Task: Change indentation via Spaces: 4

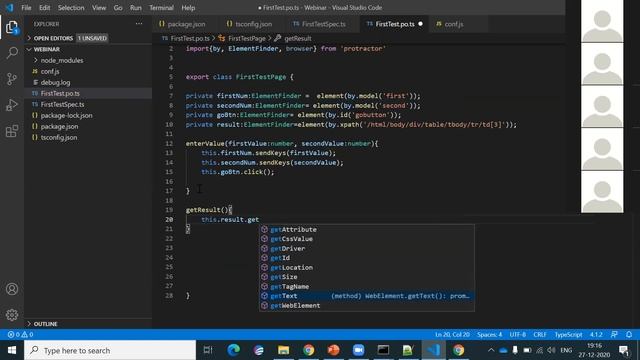Action: point(489,335)
